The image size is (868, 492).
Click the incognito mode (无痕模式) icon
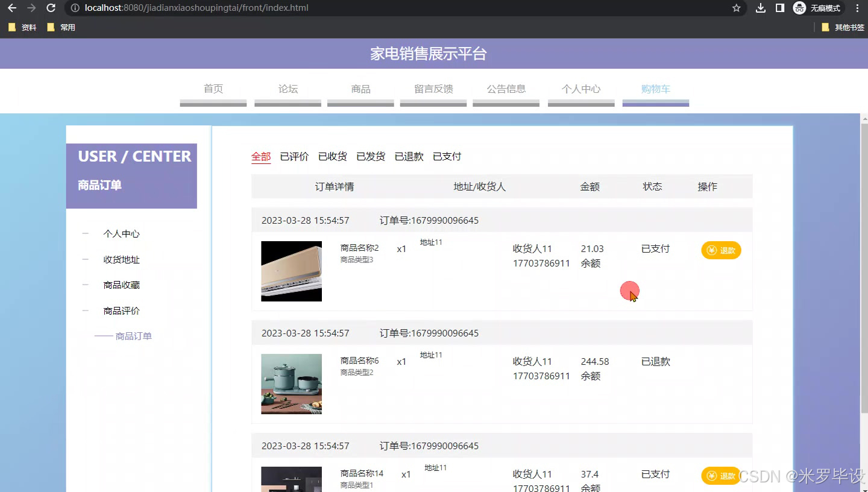(x=799, y=8)
